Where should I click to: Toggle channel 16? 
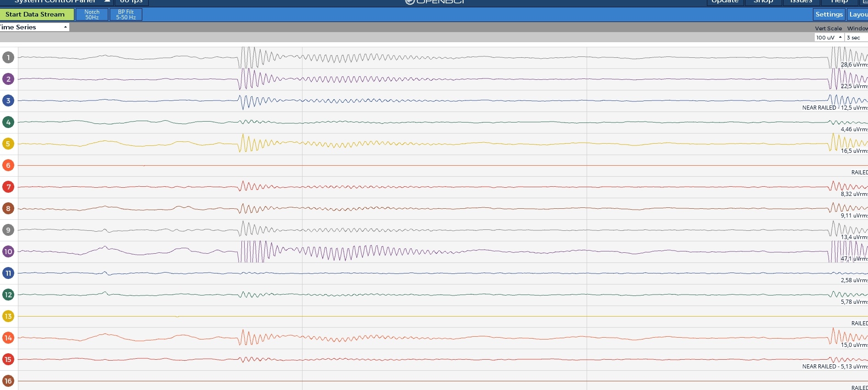pos(8,381)
